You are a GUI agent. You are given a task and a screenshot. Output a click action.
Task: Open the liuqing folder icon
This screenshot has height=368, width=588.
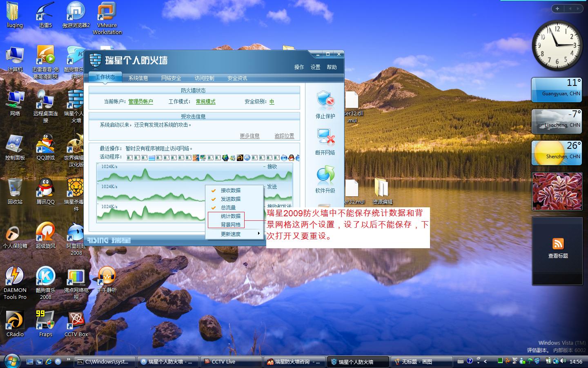tap(15, 15)
